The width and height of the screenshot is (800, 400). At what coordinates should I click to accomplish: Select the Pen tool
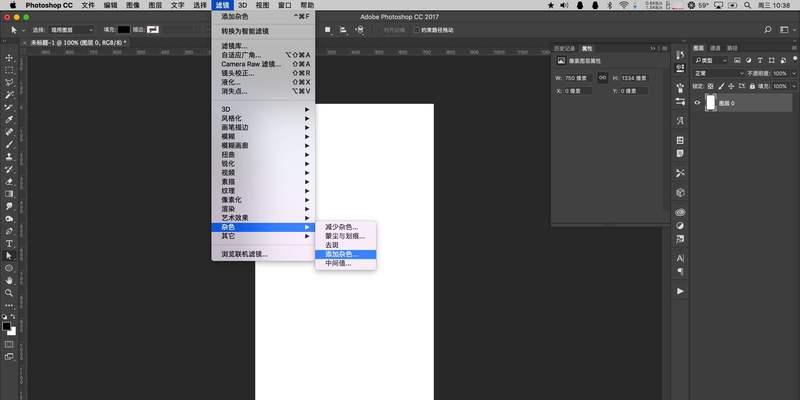(x=9, y=231)
